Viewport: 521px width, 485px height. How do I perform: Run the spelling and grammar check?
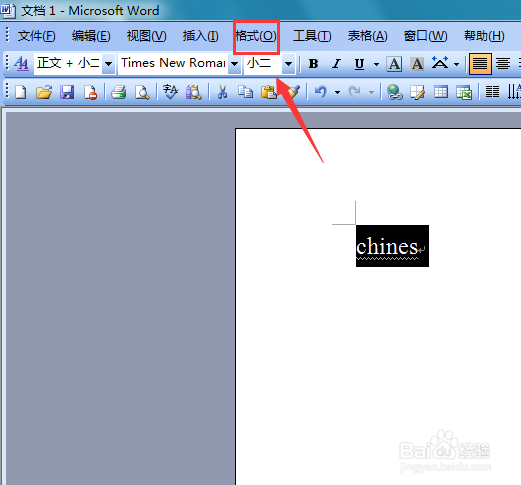[x=171, y=92]
